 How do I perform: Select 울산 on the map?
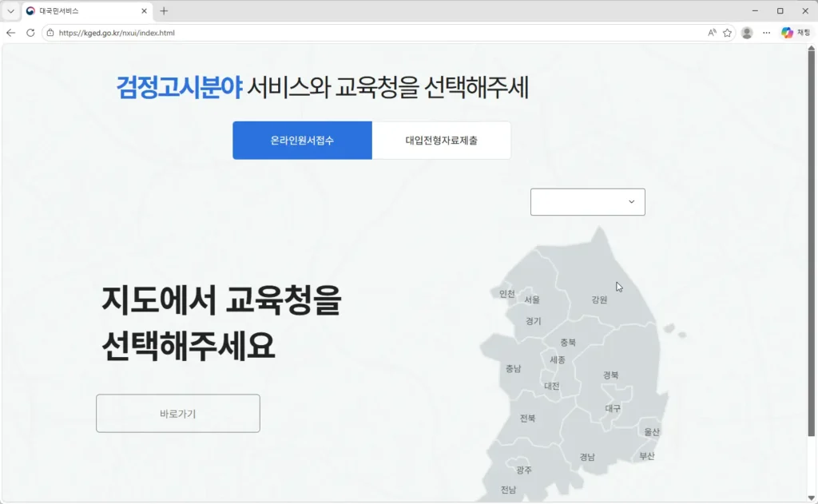652,432
